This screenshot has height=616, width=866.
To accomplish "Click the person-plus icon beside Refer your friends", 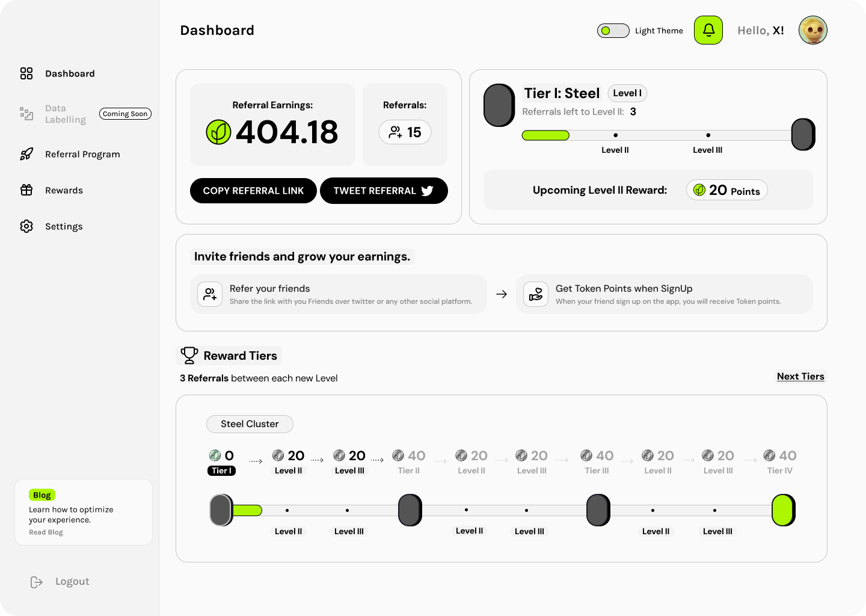I will click(x=209, y=294).
